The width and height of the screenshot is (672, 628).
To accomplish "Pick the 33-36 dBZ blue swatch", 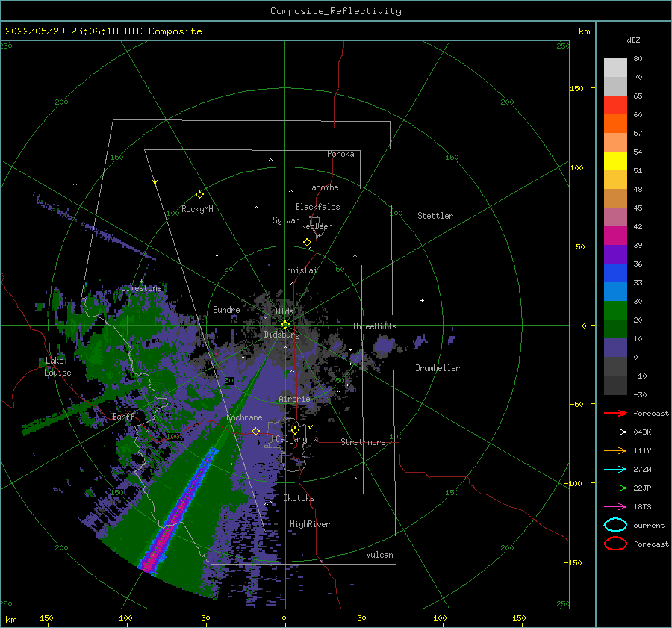I will [615, 273].
